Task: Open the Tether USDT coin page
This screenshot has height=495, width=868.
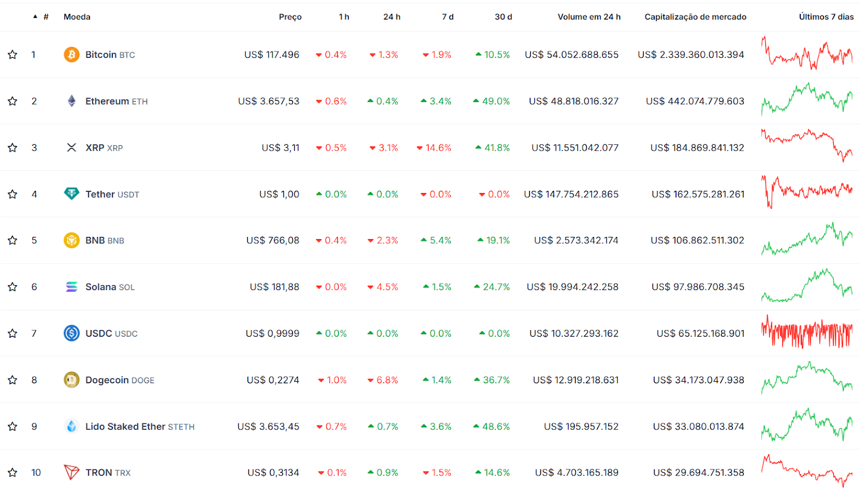Action: tap(112, 194)
